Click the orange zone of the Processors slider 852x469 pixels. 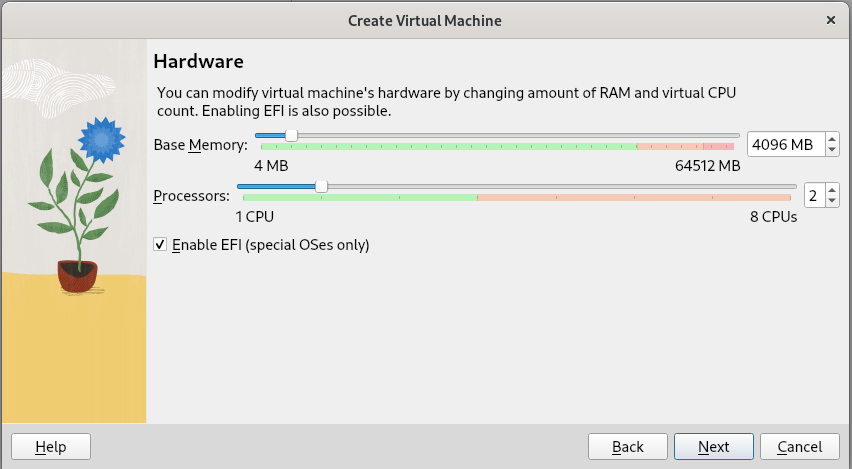click(x=632, y=197)
